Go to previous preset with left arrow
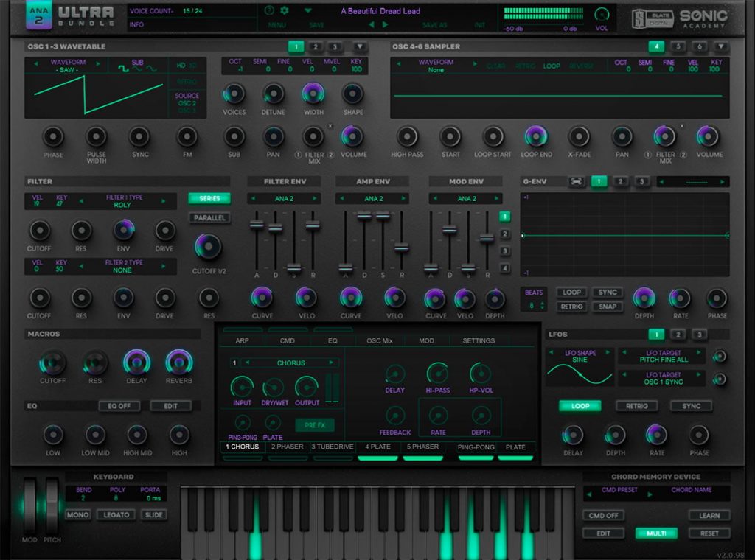The width and height of the screenshot is (755, 560). click(x=372, y=24)
